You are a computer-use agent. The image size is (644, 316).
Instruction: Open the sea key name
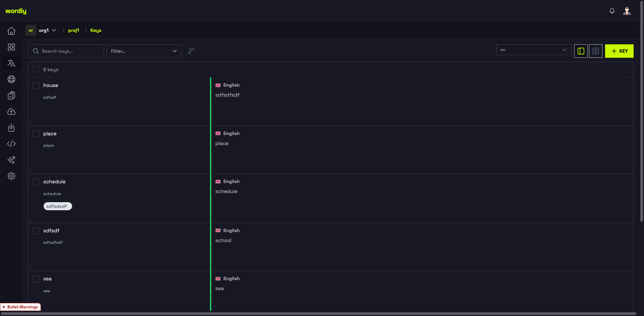47,279
